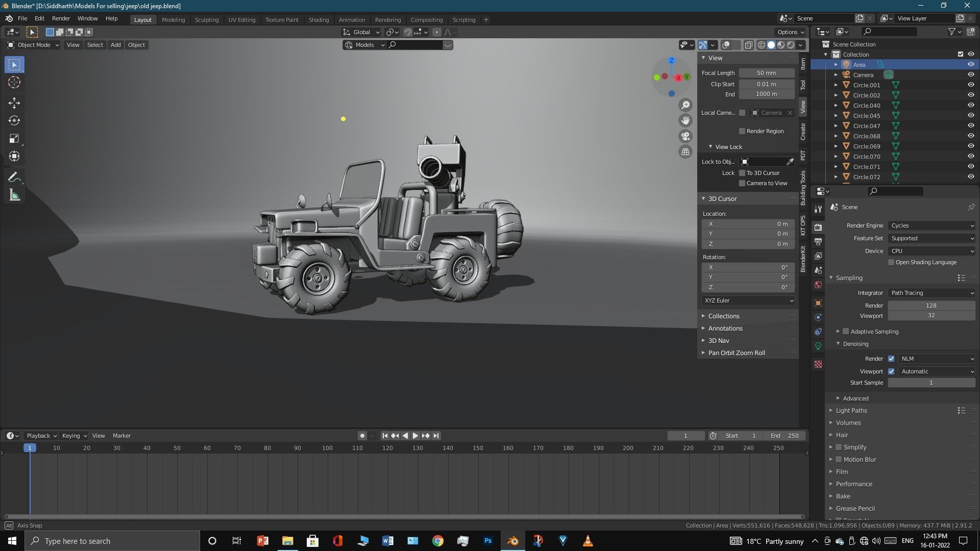Screen dimensions: 980x551
Task: Disable Viewport denoising checkbox
Action: coord(891,371)
